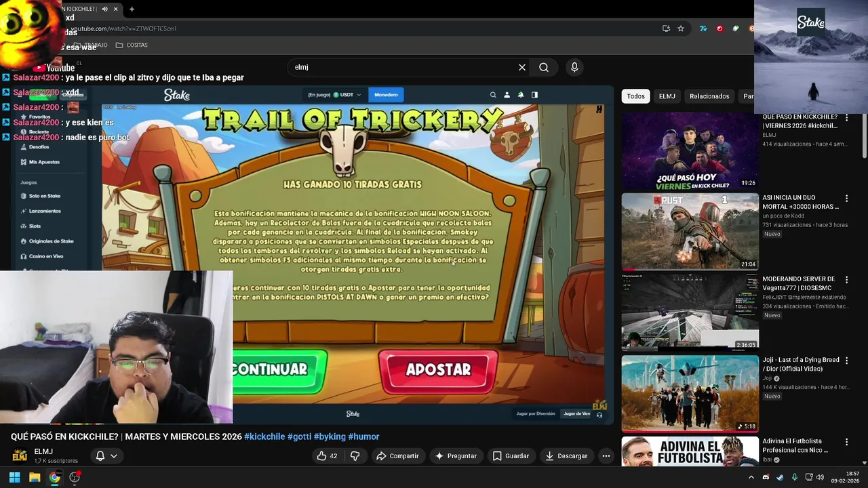
Task: Click the notification bell icon
Action: (x=100, y=456)
